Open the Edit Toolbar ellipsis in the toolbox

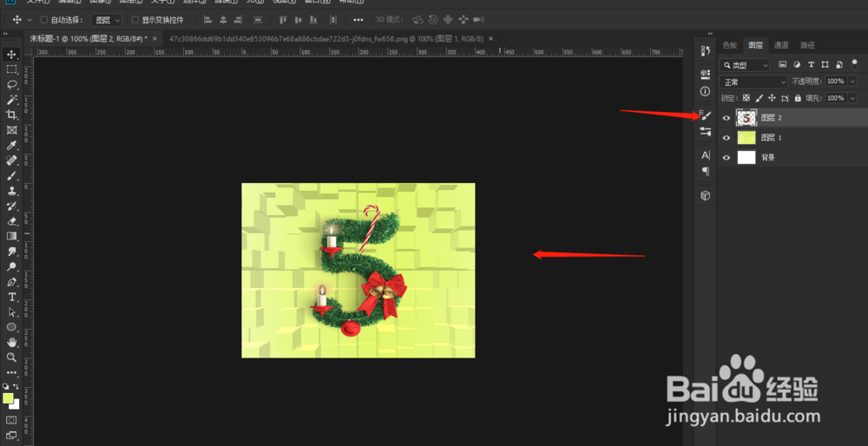(11, 373)
